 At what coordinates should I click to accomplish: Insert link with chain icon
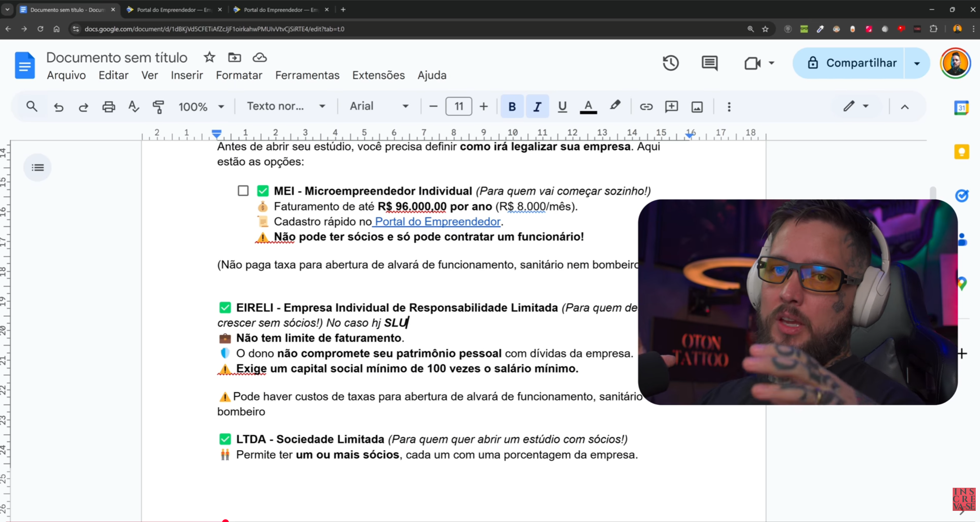pos(646,107)
